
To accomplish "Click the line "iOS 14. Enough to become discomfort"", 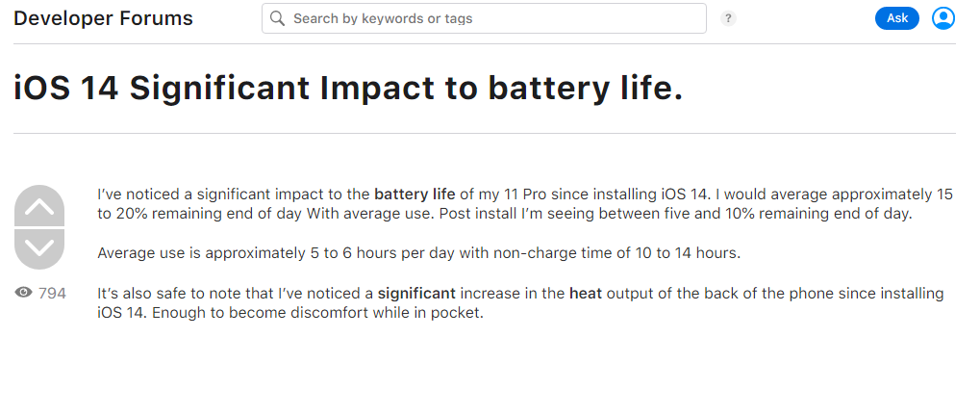I will [289, 313].
